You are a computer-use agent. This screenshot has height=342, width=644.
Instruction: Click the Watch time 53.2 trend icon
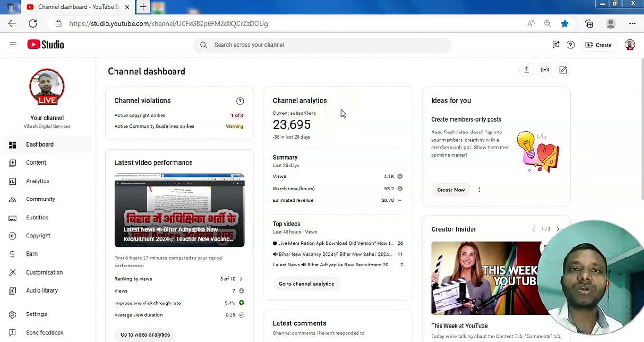click(x=400, y=189)
